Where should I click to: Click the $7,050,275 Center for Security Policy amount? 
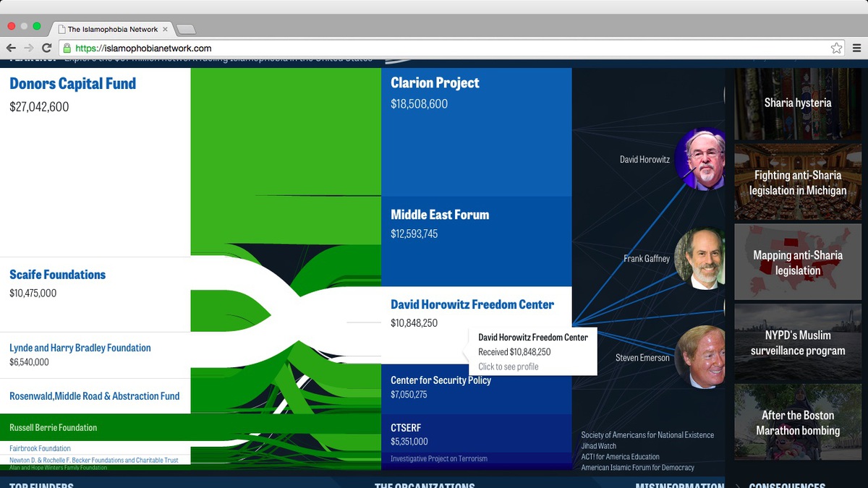point(409,395)
